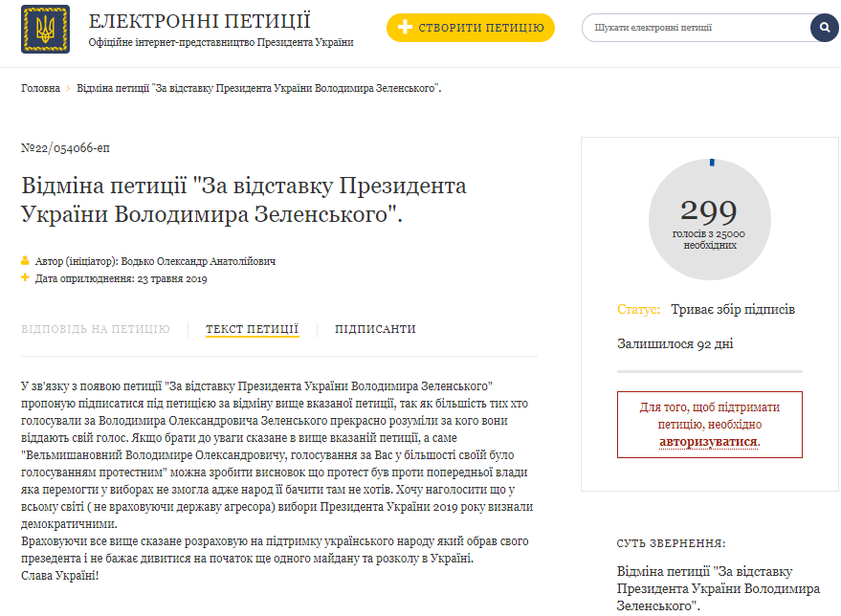Click the Ukrainian trident coat of arms logo
This screenshot has width=841, height=616.
(45, 30)
